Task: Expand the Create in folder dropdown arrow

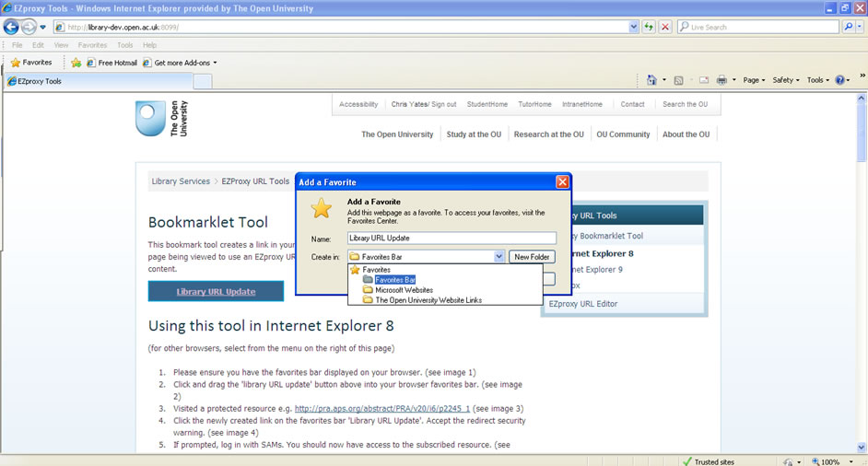Action: (499, 256)
